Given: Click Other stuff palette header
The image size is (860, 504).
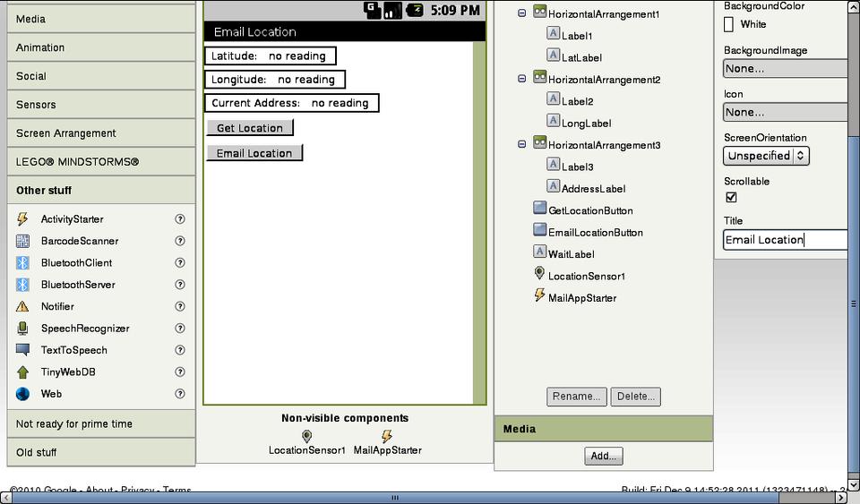Looking at the screenshot, I should pos(101,190).
